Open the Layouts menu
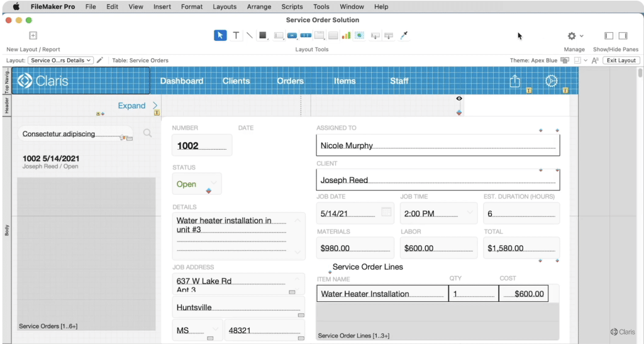 click(x=225, y=7)
